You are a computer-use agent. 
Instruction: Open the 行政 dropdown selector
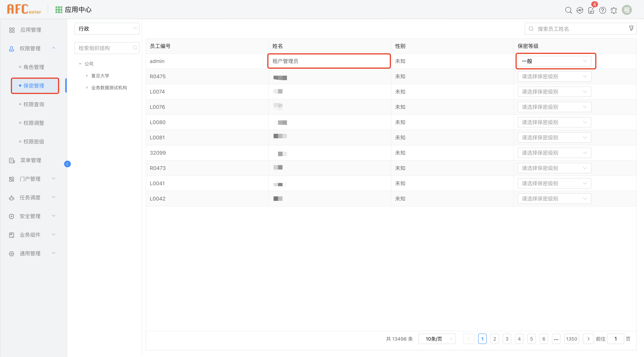(107, 29)
